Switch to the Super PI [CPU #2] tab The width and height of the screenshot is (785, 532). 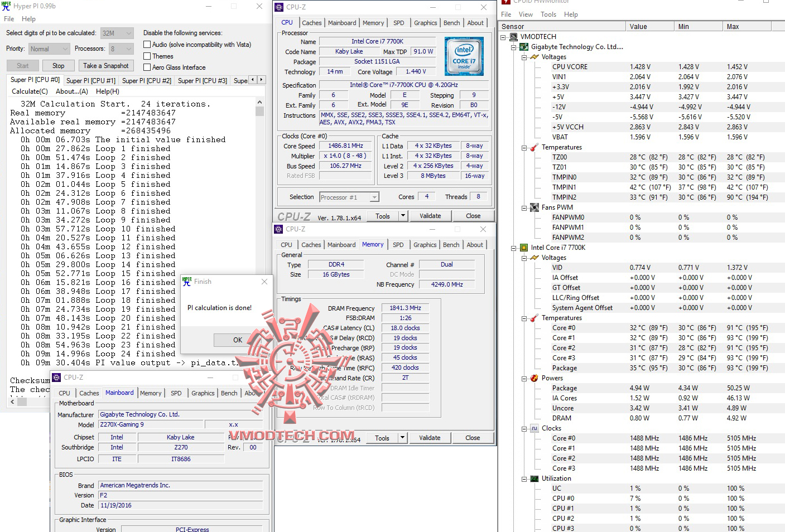coord(147,81)
